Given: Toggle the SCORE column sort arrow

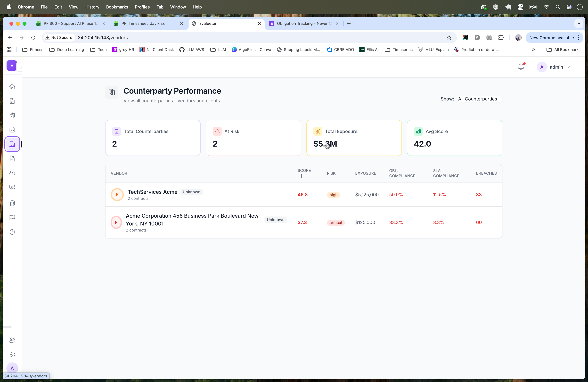Looking at the screenshot, I should pyautogui.click(x=301, y=176).
